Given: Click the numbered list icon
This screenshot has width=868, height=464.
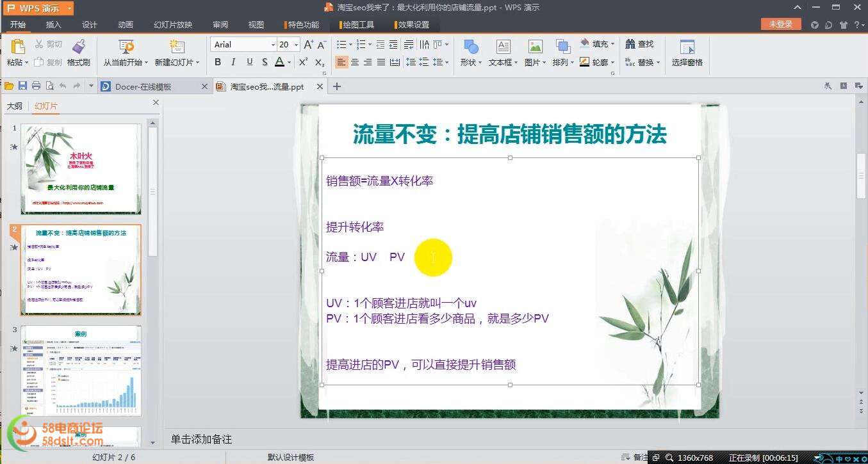Looking at the screenshot, I should pyautogui.click(x=361, y=44).
